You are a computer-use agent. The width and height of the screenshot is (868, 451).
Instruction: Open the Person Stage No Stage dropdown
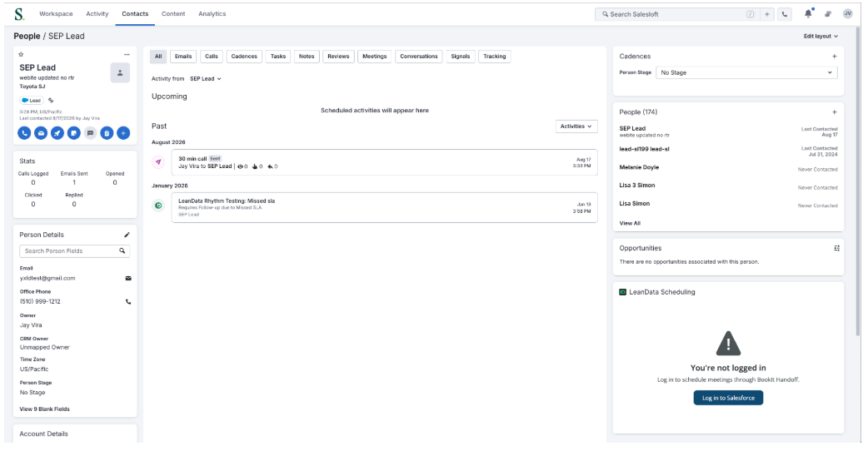tap(746, 73)
